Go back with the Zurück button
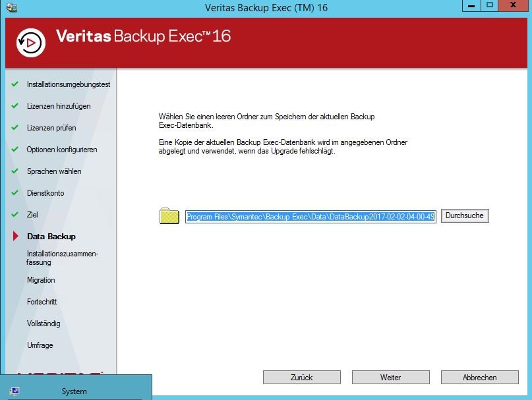Screen dimensions: 532x400 tap(302, 378)
